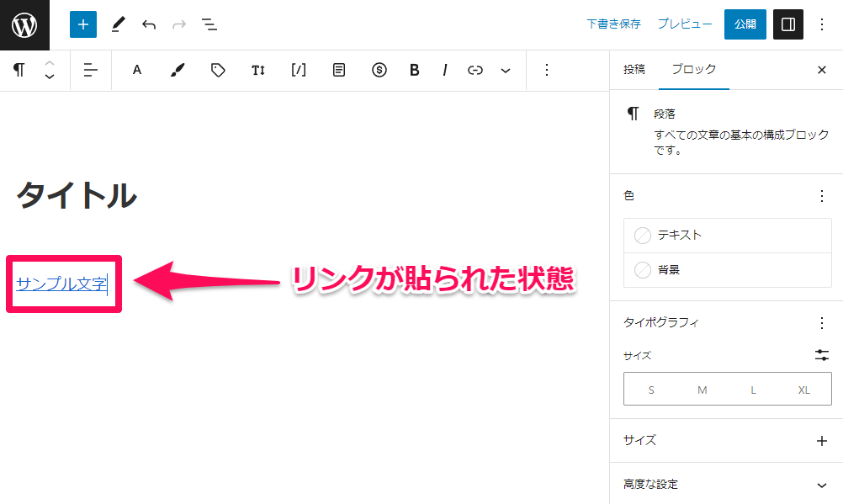Switch to the 投稿 tab
The height and width of the screenshot is (504, 843).
pos(634,70)
